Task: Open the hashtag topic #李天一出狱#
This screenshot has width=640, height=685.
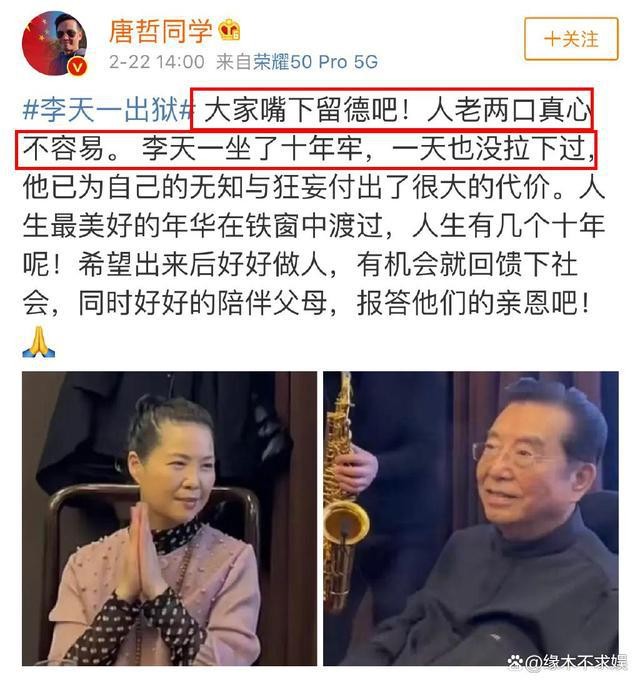Action: coord(107,109)
